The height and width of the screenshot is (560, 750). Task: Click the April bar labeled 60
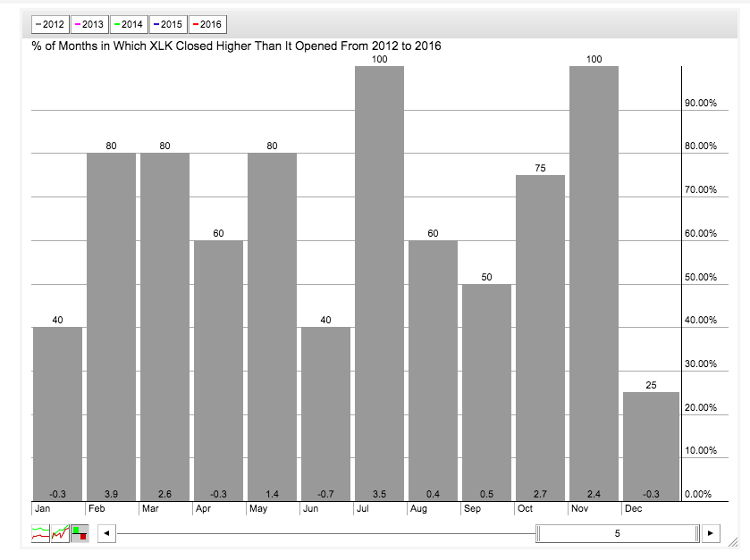218,371
